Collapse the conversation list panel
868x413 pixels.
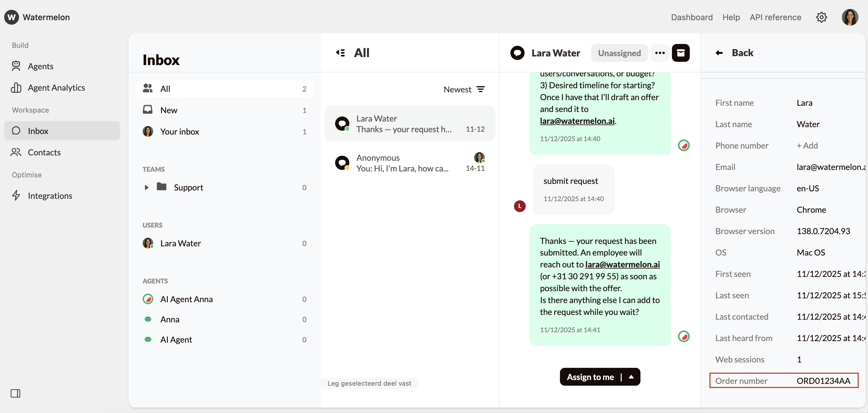[x=340, y=53]
